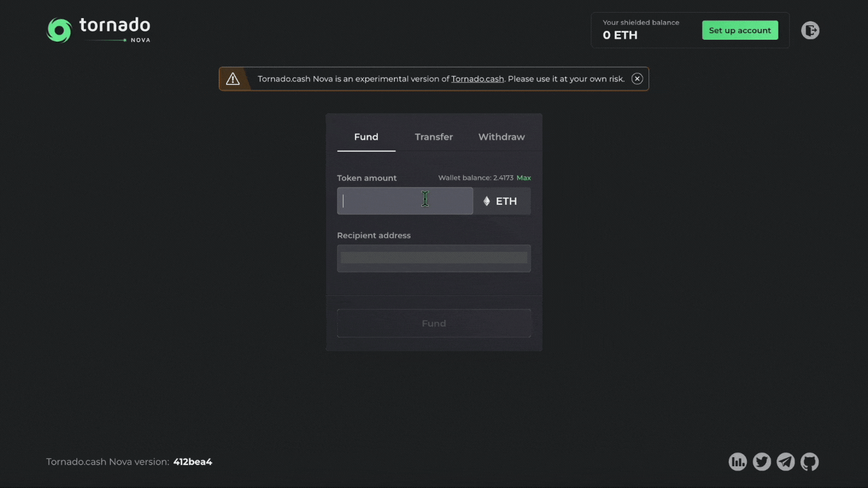The width and height of the screenshot is (868, 488).
Task: Click Max to use full wallet balance
Action: (523, 178)
